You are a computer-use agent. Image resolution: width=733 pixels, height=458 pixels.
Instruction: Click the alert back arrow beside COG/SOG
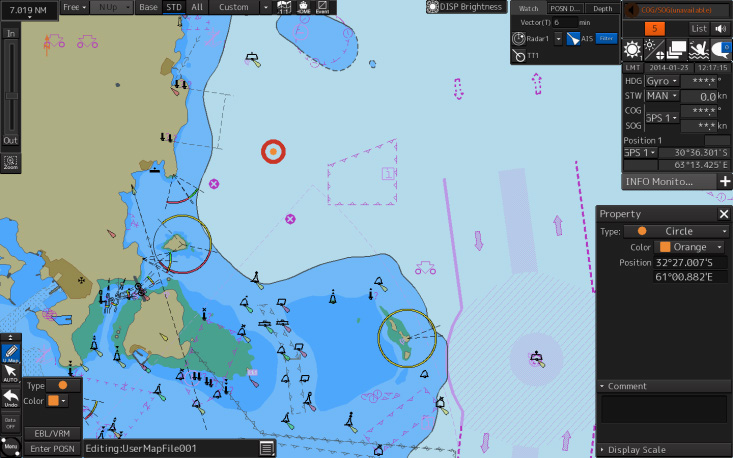point(632,10)
